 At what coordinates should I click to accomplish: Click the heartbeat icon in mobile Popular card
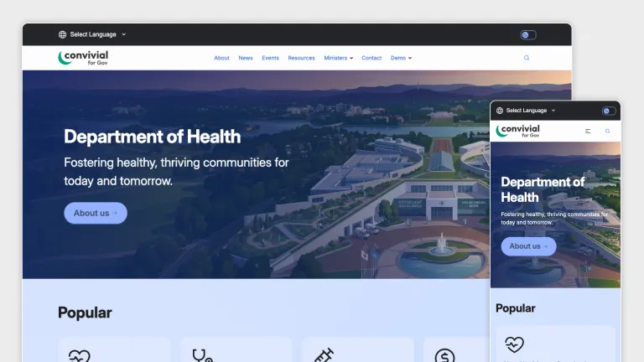[x=514, y=344]
